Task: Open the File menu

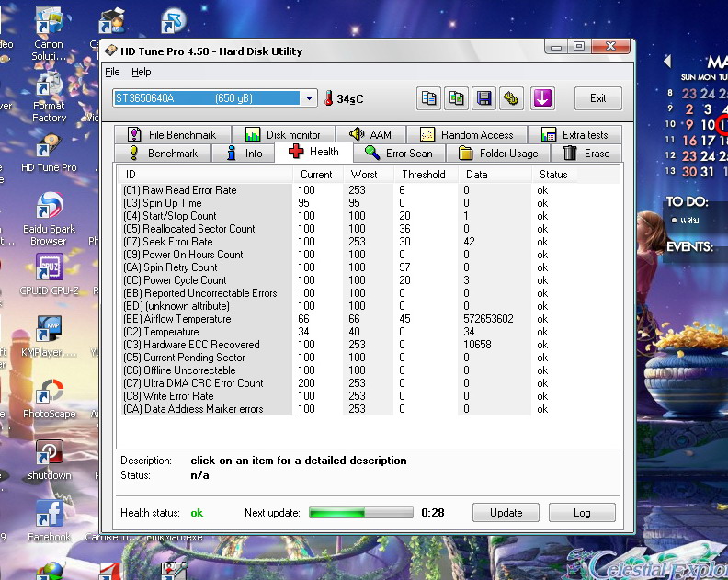Action: [112, 72]
